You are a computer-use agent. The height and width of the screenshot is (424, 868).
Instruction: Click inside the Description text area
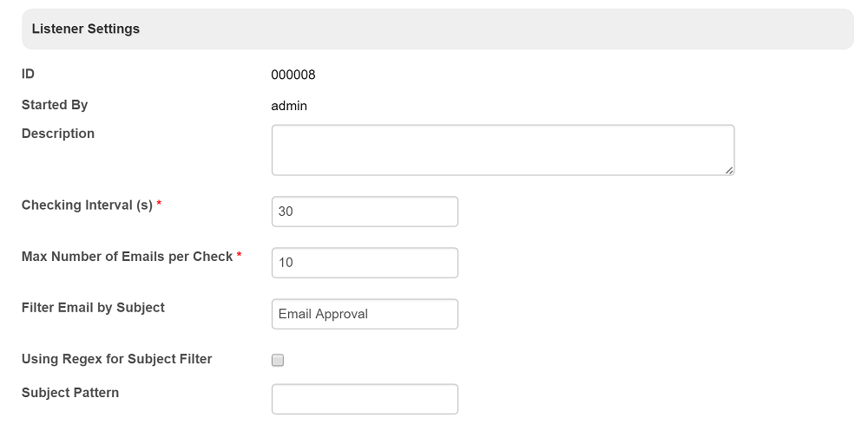pos(503,150)
